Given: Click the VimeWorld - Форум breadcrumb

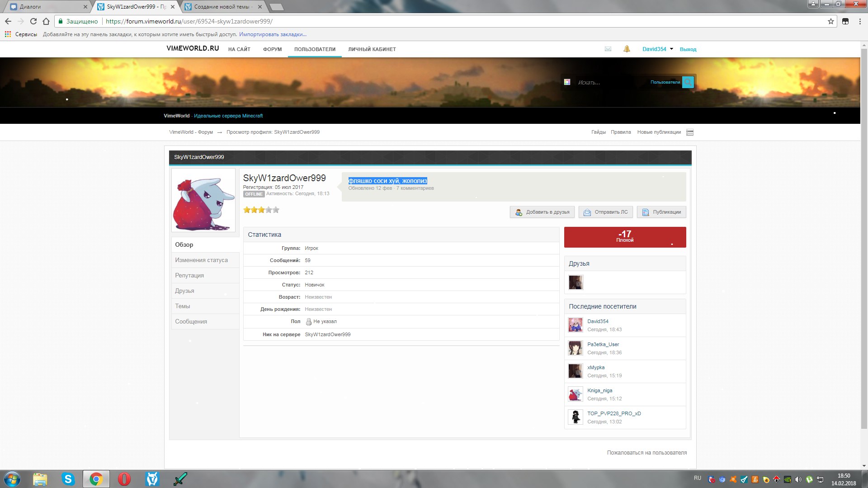Looking at the screenshot, I should point(191,132).
